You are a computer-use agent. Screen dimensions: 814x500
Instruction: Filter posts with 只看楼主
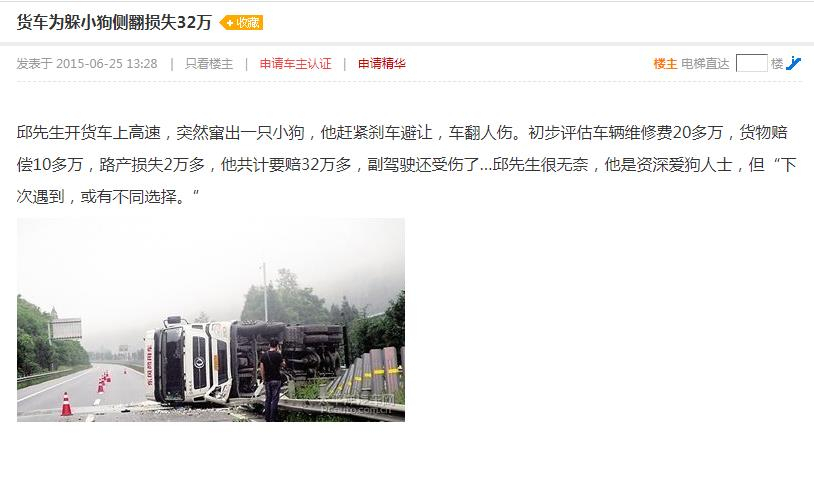click(209, 64)
